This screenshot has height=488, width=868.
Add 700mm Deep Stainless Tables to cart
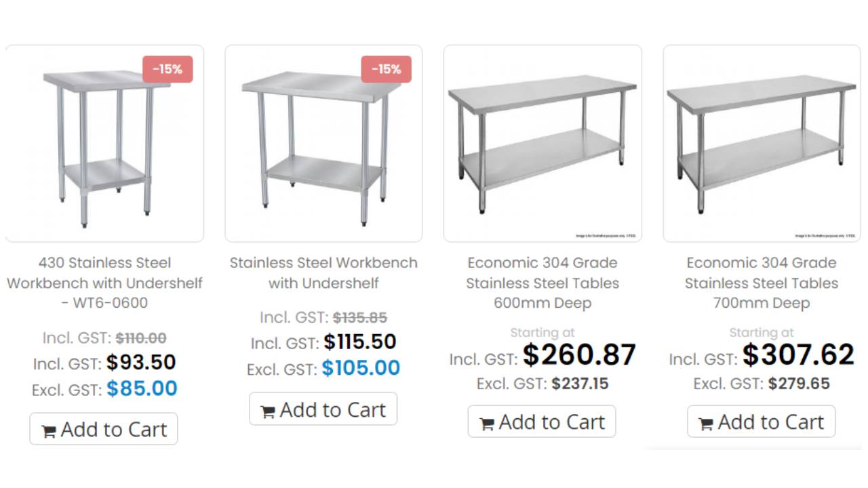click(x=761, y=422)
